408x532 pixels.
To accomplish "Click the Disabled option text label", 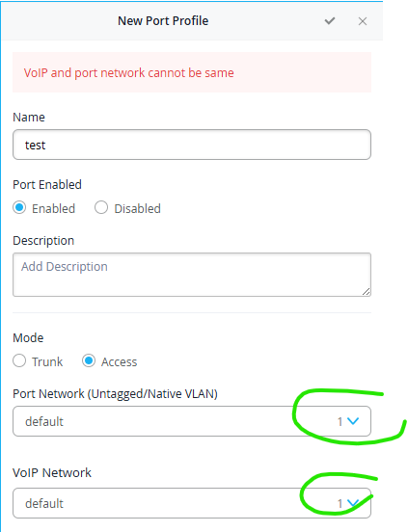I will pyautogui.click(x=138, y=209).
